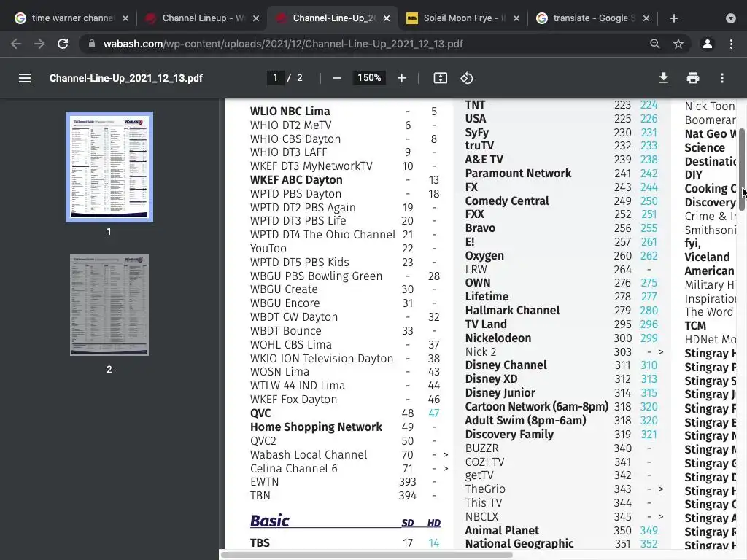Click the 'Disney Junior' text
Screen dimensions: 747x560
pyautogui.click(x=500, y=393)
